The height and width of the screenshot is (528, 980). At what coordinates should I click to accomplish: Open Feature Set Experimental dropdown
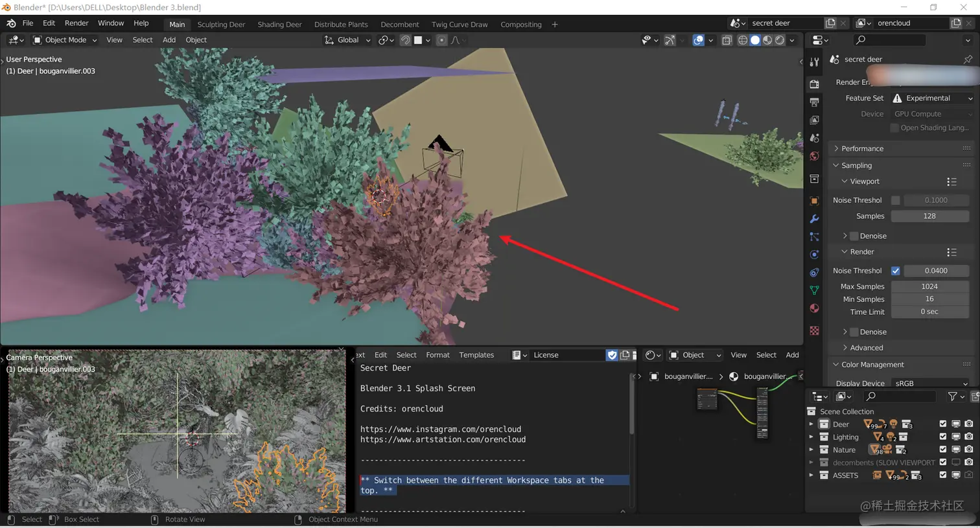pyautogui.click(x=932, y=98)
